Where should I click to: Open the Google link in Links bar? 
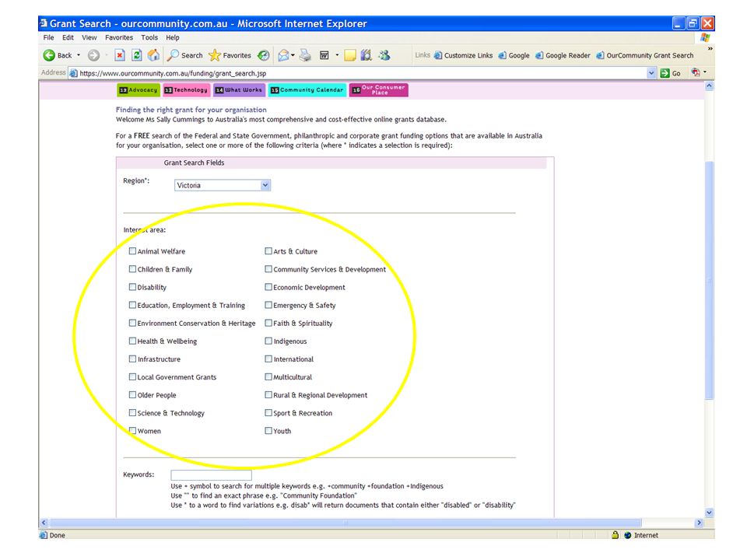coord(514,55)
